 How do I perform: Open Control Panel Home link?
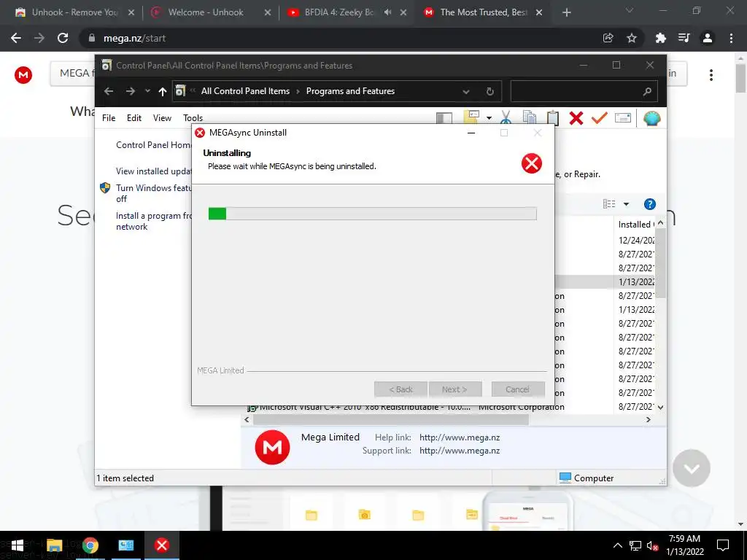pos(153,145)
